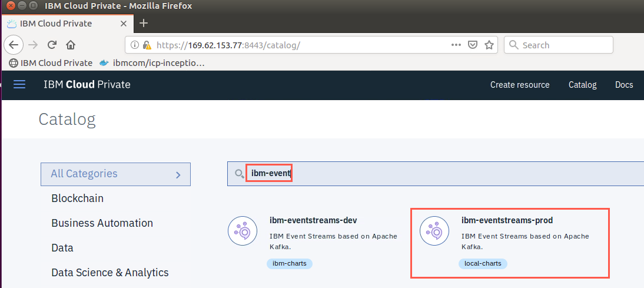The height and width of the screenshot is (288, 644).
Task: Click ibm-eventstreams-dev description text
Action: [333, 241]
